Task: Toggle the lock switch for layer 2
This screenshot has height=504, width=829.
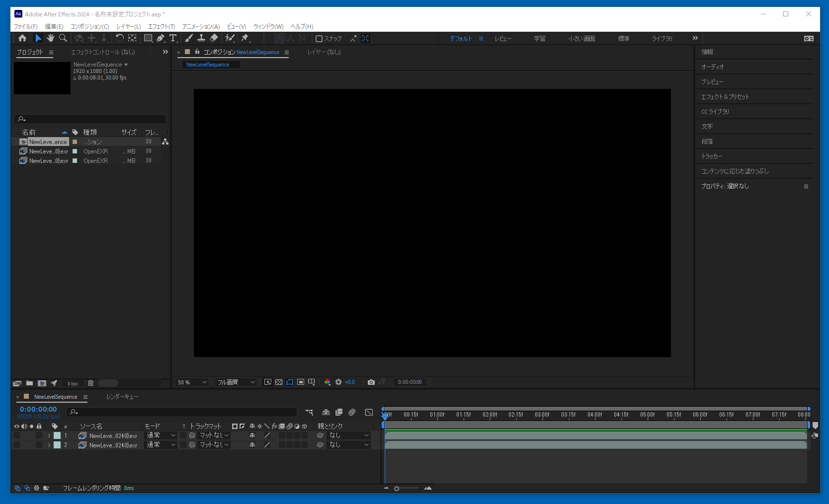Action: (x=39, y=445)
